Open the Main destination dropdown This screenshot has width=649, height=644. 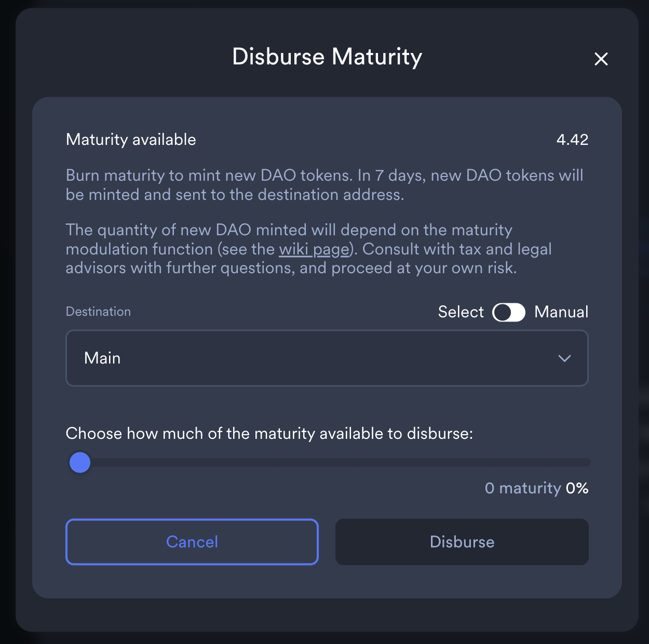(327, 358)
